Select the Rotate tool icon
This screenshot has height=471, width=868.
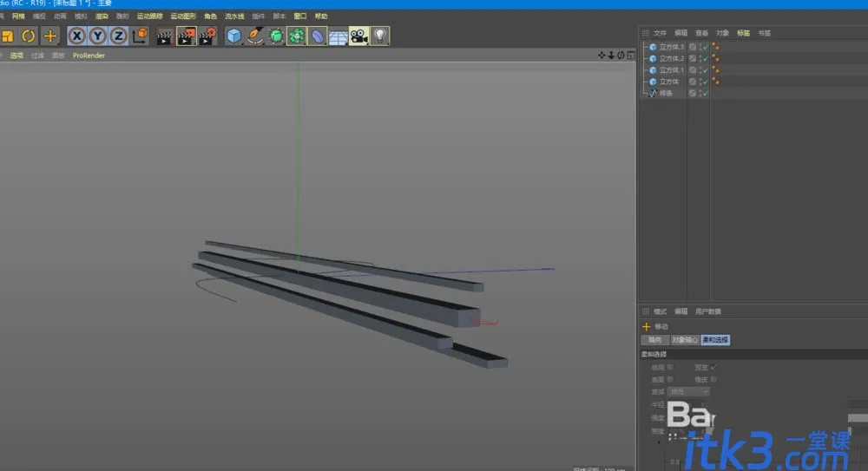tap(29, 36)
